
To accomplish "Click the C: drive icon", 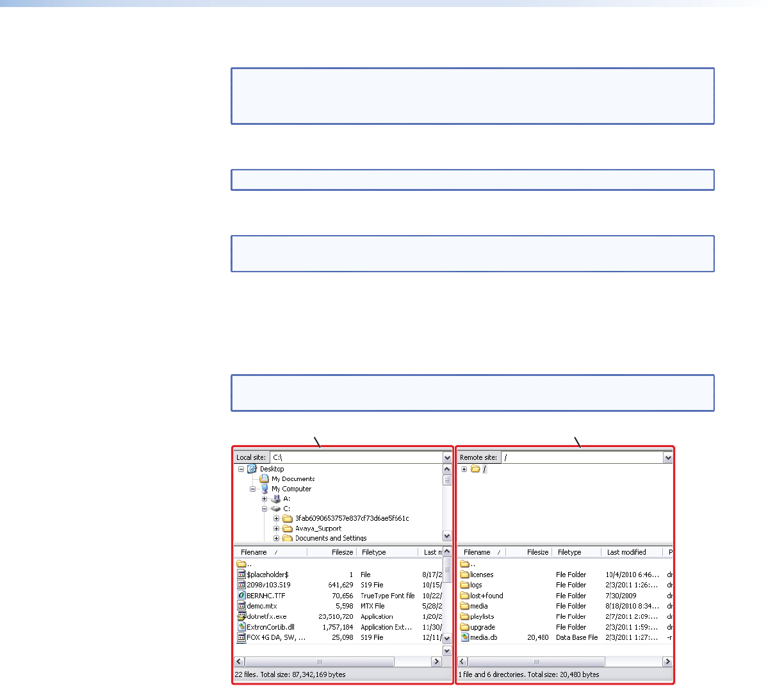I will click(x=275, y=509).
